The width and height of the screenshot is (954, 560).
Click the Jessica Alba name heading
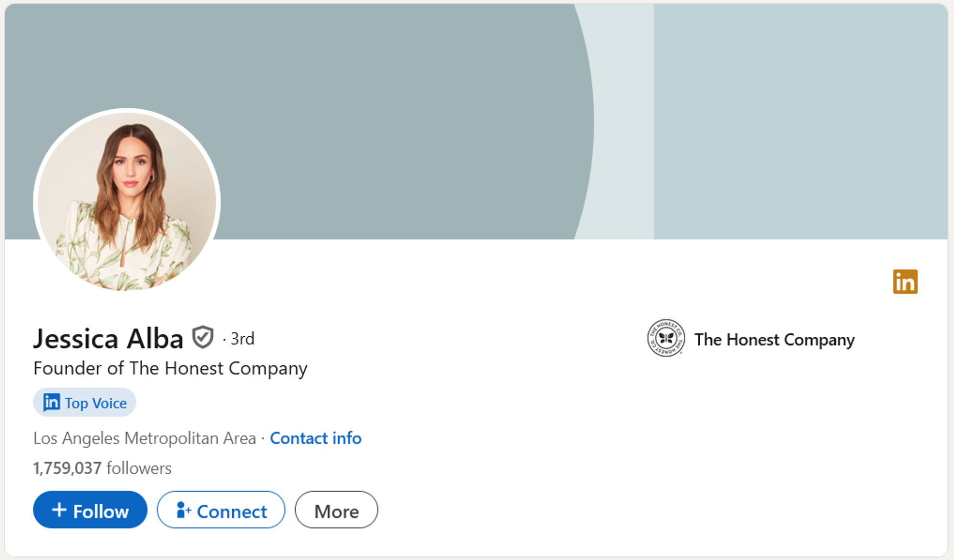[108, 339]
